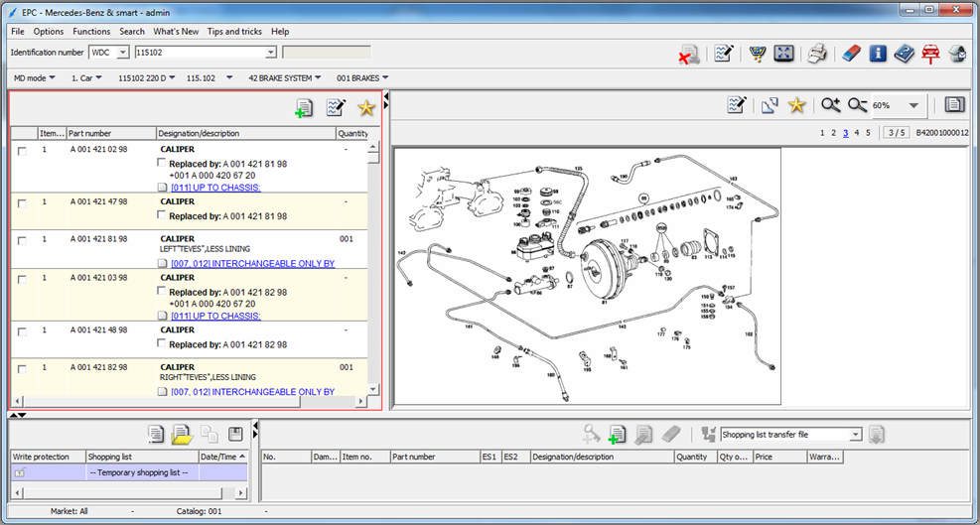This screenshot has width=980, height=525.
Task: Click the printer icon
Action: [817, 54]
